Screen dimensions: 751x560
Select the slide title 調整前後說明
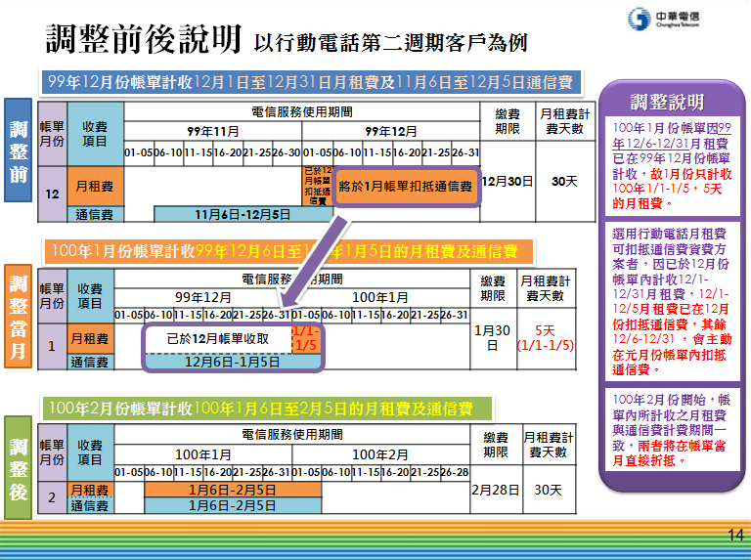(143, 39)
